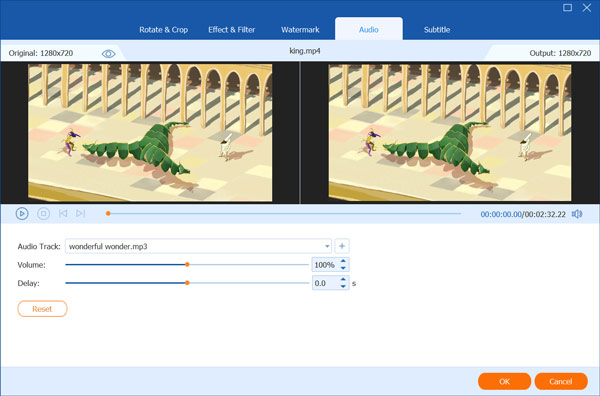Screen dimensions: 600x396
Task: Click the Original: 1280x720 label
Action: click(41, 53)
